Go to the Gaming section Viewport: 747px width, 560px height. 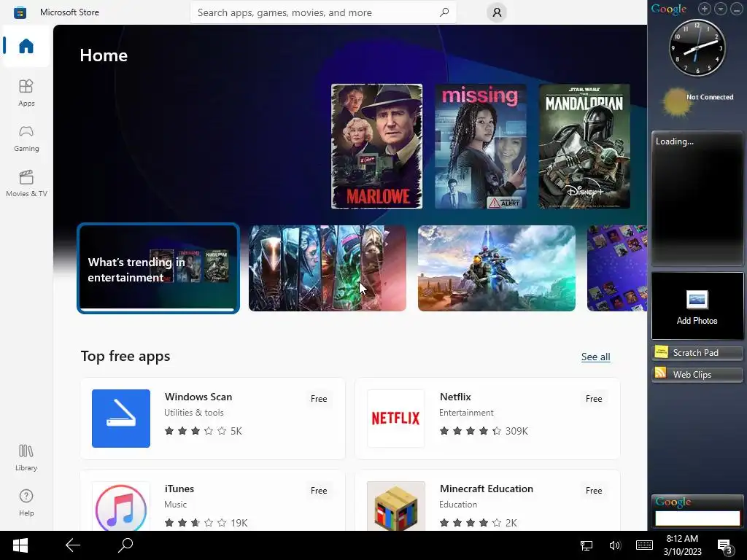(x=26, y=138)
